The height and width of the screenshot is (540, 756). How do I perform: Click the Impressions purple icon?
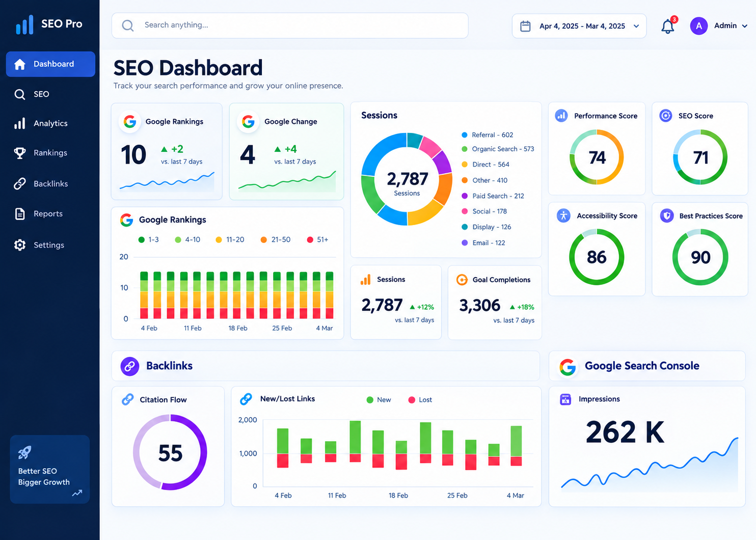(x=565, y=399)
